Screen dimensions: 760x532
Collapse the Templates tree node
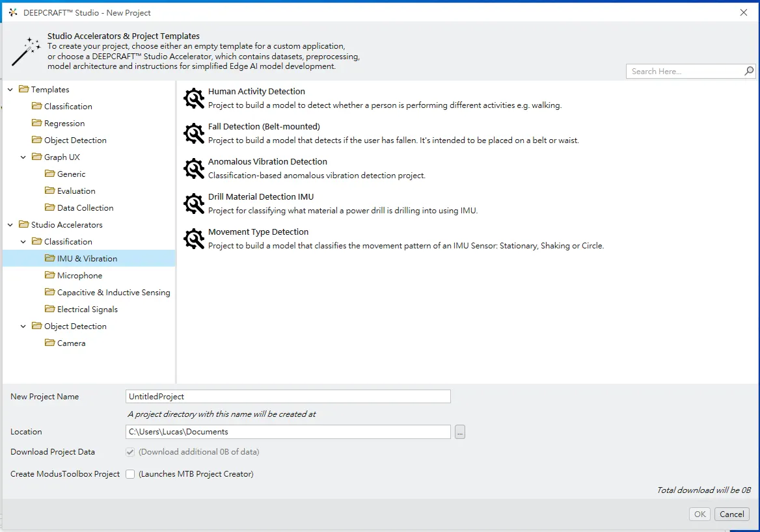[x=10, y=90]
